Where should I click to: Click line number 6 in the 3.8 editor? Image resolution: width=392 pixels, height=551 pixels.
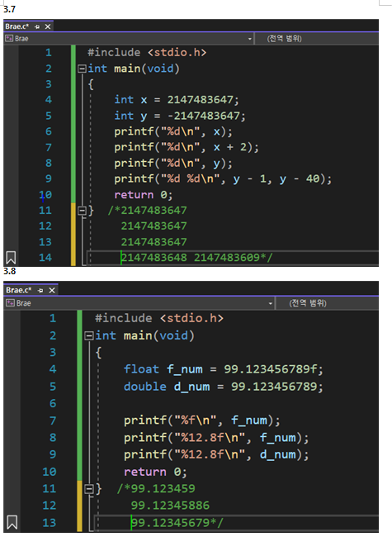(x=53, y=403)
